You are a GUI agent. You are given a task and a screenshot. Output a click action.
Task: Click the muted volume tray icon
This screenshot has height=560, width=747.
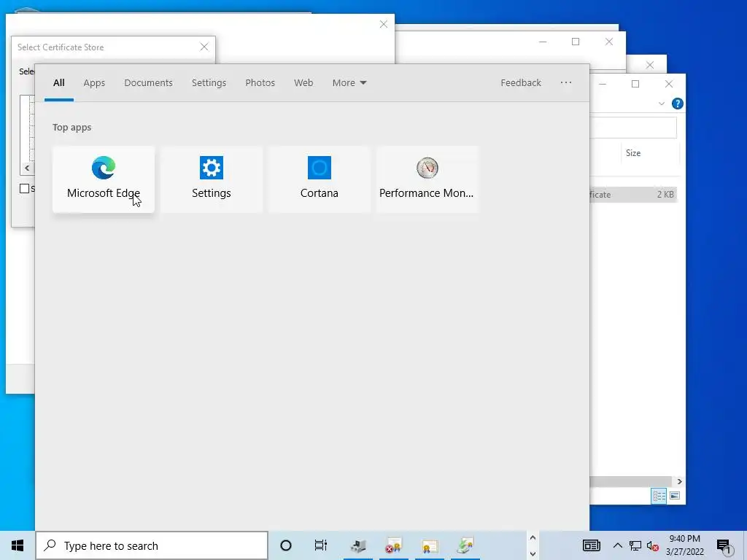653,546
